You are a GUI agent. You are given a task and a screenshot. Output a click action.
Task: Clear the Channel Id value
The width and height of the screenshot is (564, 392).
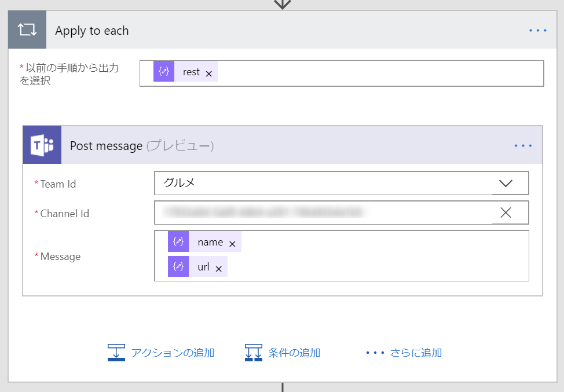coord(506,213)
